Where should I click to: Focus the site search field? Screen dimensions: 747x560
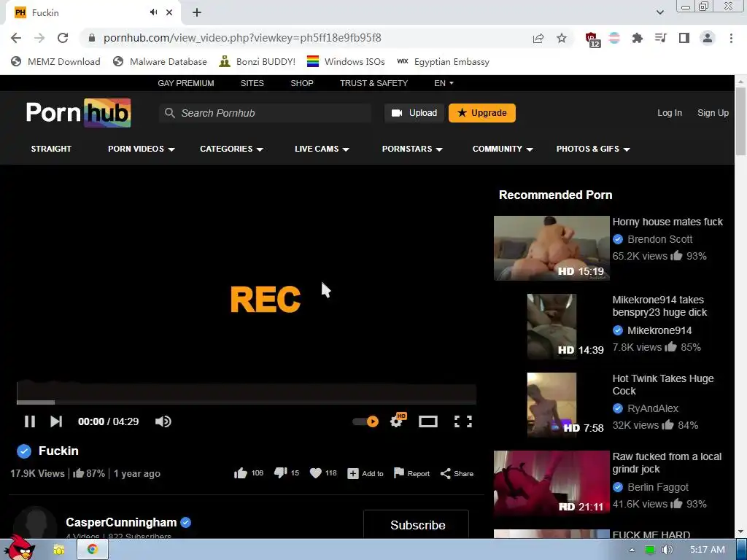[x=265, y=113]
